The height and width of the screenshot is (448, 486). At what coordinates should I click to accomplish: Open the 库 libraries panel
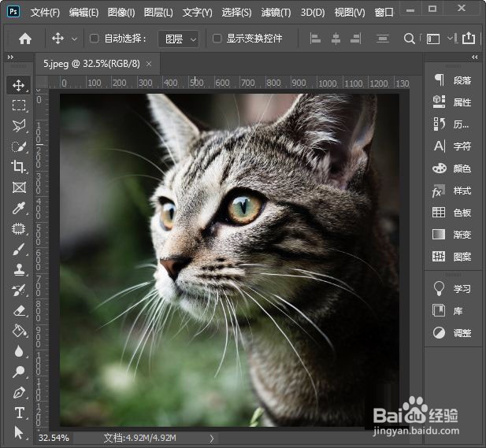(x=448, y=311)
